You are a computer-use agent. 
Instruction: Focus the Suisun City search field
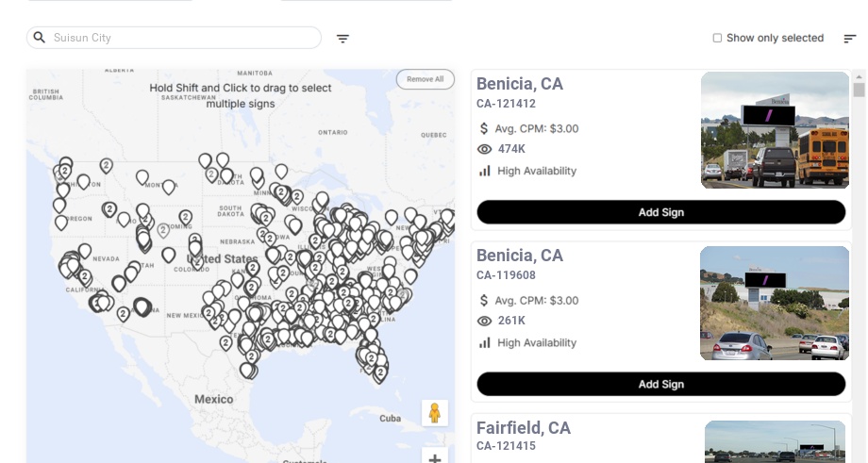[179, 38]
